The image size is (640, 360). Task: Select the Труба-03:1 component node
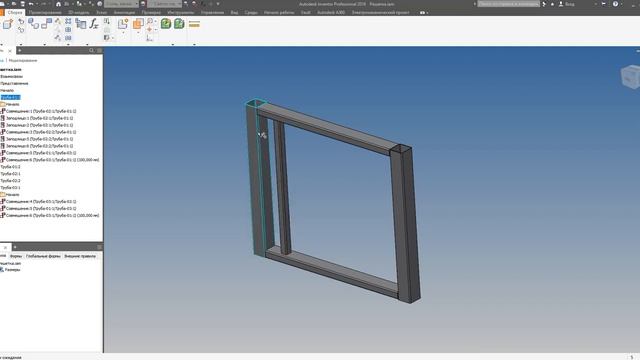pos(10,187)
